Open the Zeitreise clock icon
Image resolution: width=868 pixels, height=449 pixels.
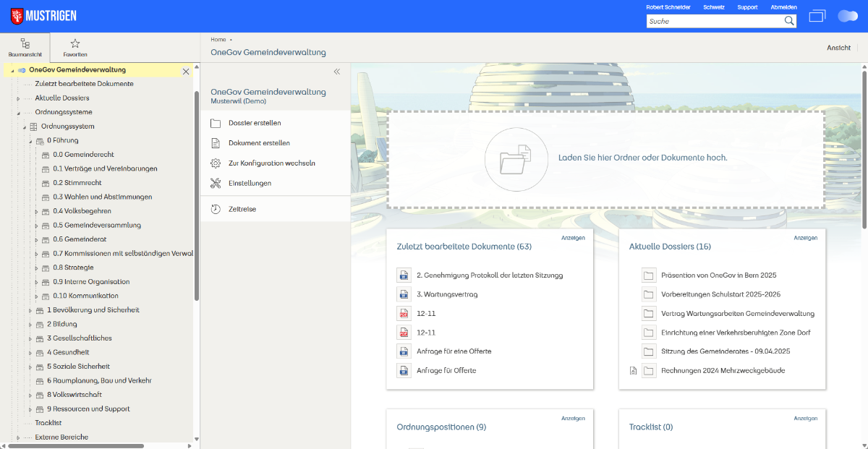[216, 210]
